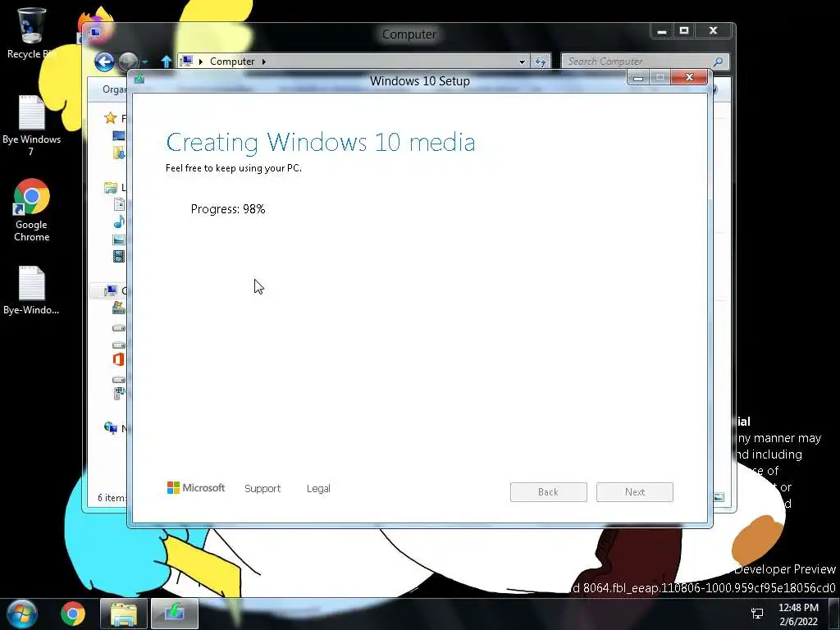
Task: Click the Legal link in Setup
Action: click(x=318, y=488)
